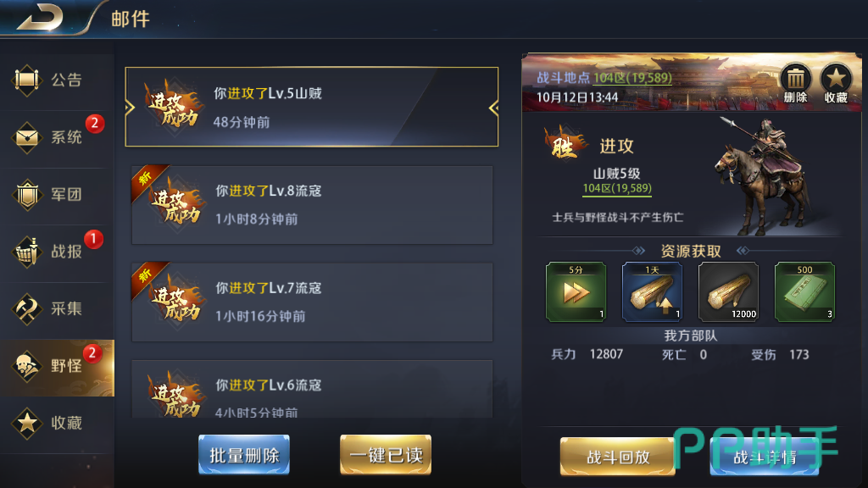Click the 批量删除 batch delete button
This screenshot has height=488, width=868.
244,455
